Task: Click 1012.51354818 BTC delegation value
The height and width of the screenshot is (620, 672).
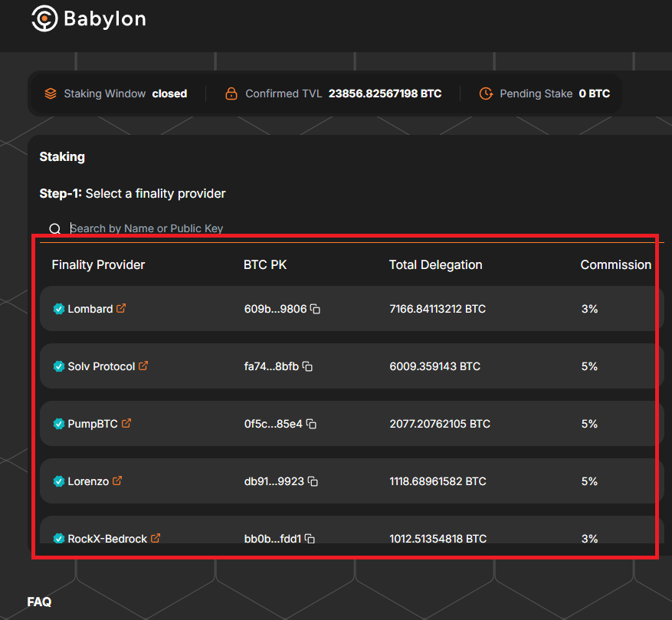Action: (x=438, y=539)
